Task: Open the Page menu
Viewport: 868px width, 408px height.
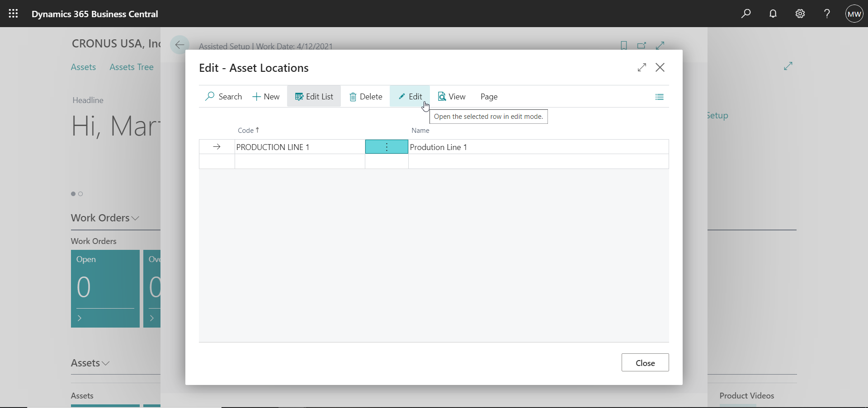Action: [x=489, y=96]
